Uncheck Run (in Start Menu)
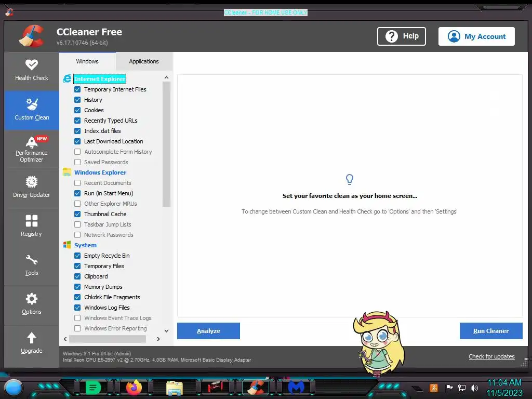This screenshot has height=399, width=532. (x=77, y=193)
